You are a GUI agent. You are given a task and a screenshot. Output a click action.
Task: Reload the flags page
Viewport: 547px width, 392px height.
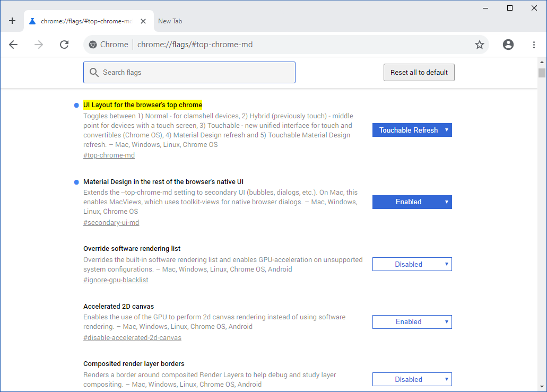click(x=64, y=45)
